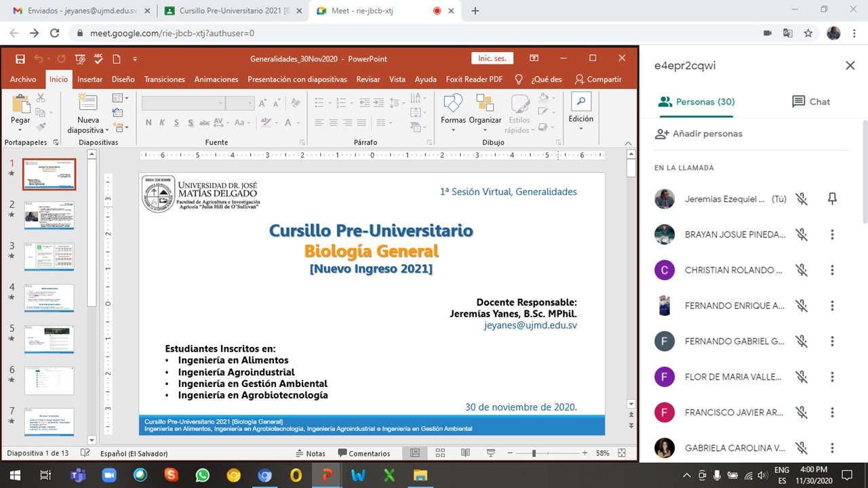Image resolution: width=868 pixels, height=488 pixels.
Task: Start slideshow from beginning via quick access icon
Action: click(x=81, y=59)
